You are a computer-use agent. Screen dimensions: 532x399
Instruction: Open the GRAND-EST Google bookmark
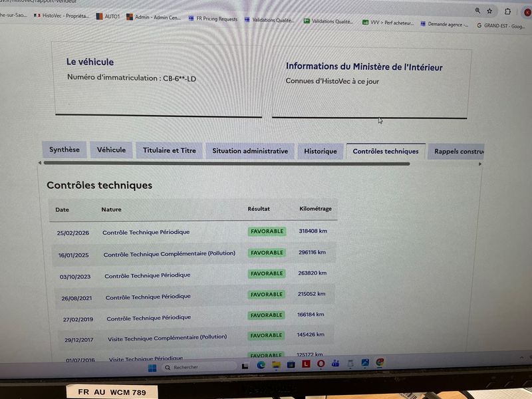click(x=501, y=25)
